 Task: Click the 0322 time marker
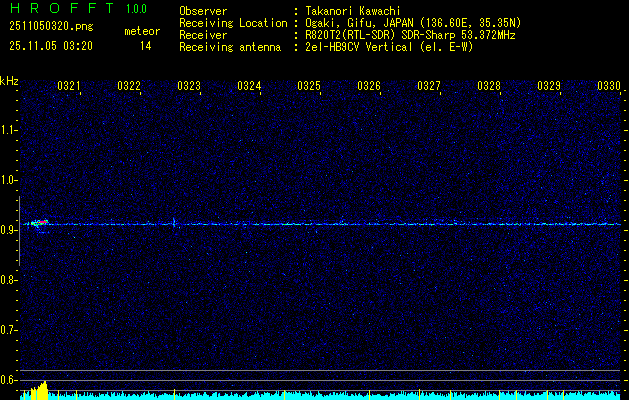[129, 86]
